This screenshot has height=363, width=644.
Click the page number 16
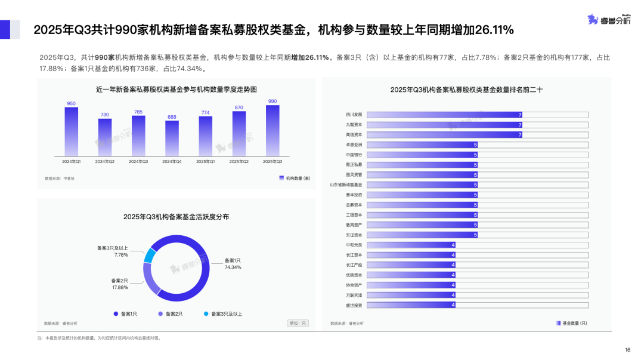(627, 350)
